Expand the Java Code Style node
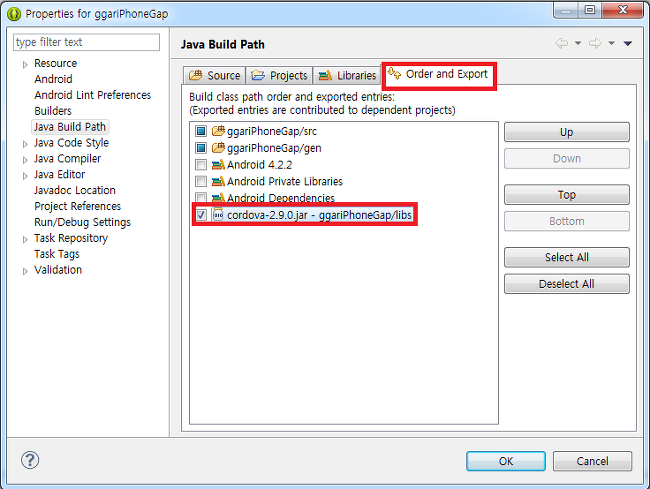 point(25,144)
